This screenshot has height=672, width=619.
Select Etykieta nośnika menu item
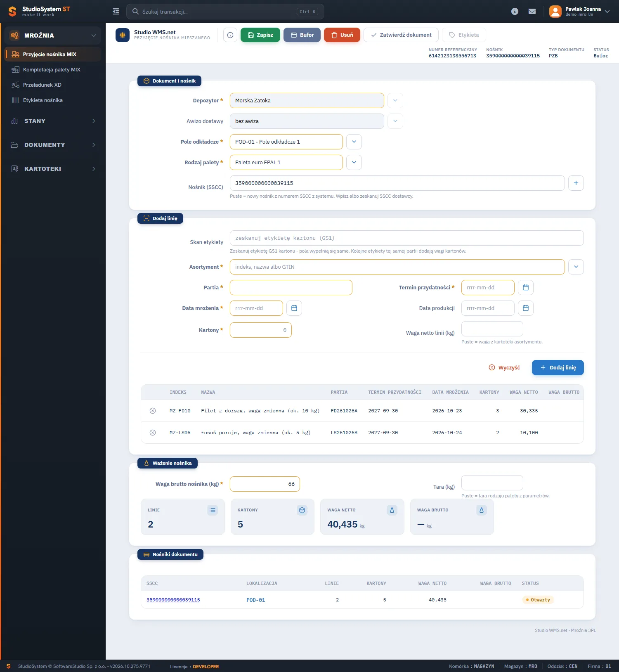coord(53,100)
